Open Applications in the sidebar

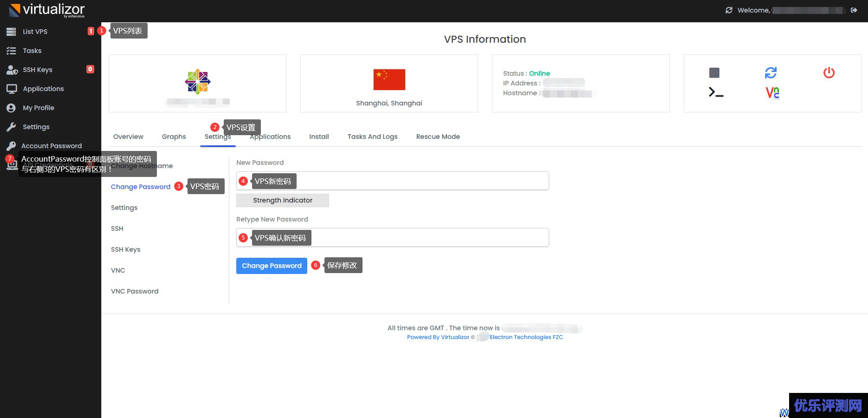43,89
